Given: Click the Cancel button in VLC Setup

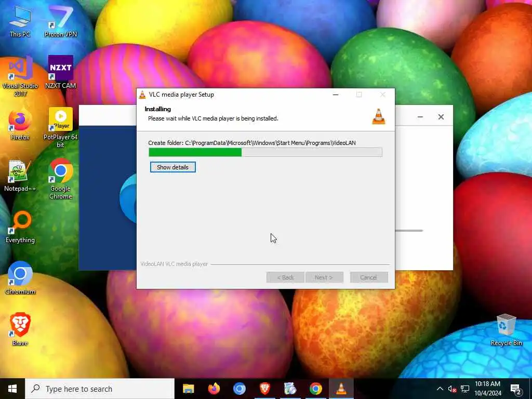Looking at the screenshot, I should coord(369,277).
